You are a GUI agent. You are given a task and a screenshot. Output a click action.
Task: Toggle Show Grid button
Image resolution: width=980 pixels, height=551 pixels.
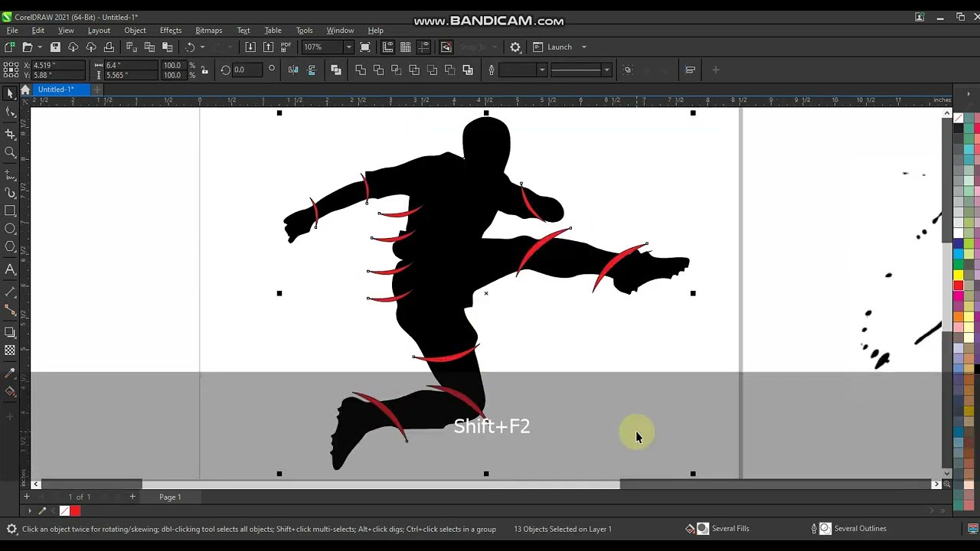[x=406, y=47]
